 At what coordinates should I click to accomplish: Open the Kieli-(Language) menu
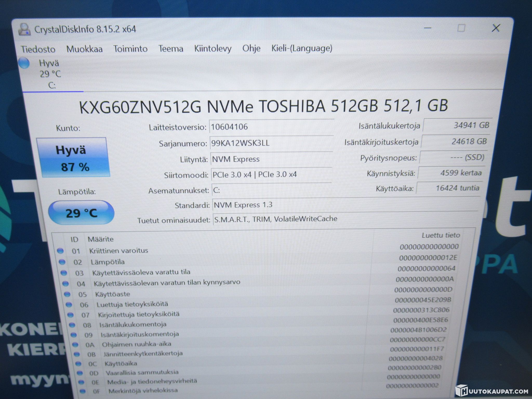(x=302, y=48)
